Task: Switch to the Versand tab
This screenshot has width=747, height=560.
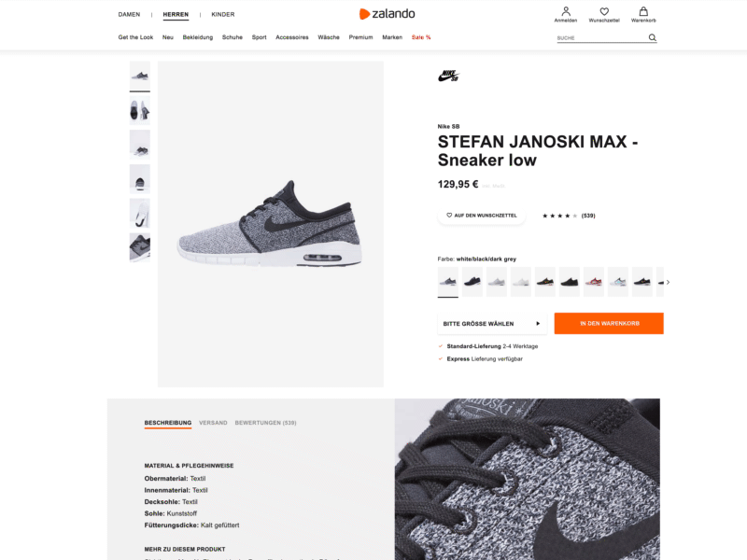Action: click(x=213, y=423)
